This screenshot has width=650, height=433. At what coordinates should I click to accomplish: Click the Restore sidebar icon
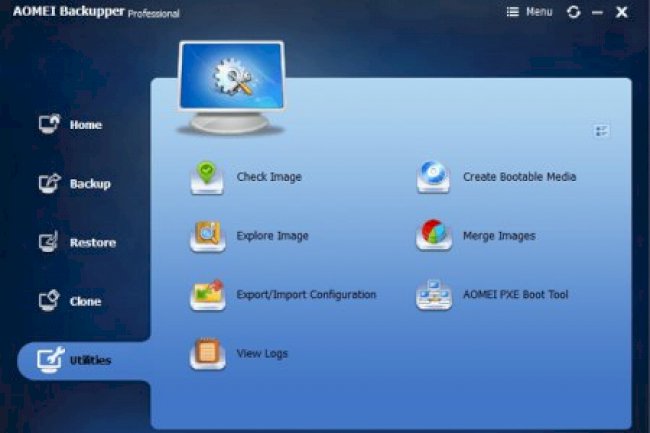point(49,242)
